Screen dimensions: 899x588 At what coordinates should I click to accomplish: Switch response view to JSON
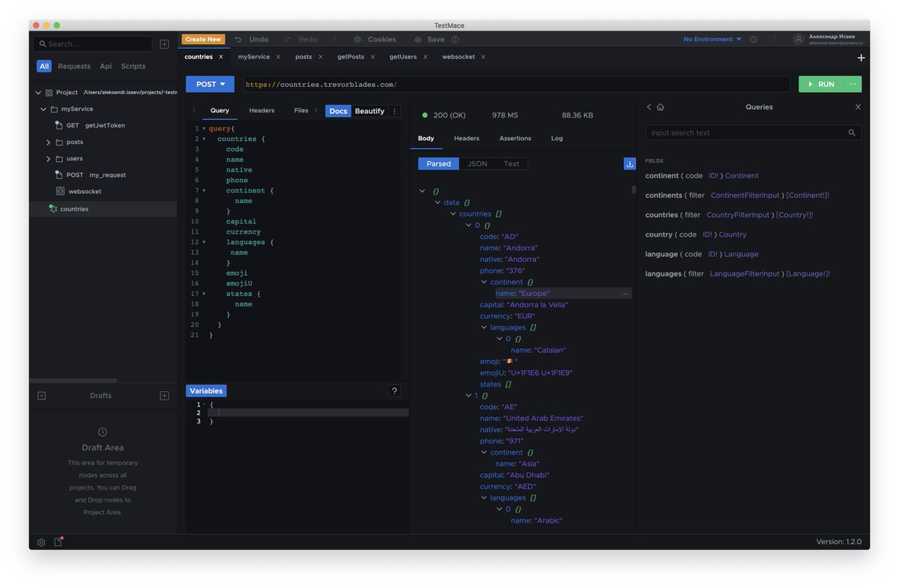coord(477,163)
